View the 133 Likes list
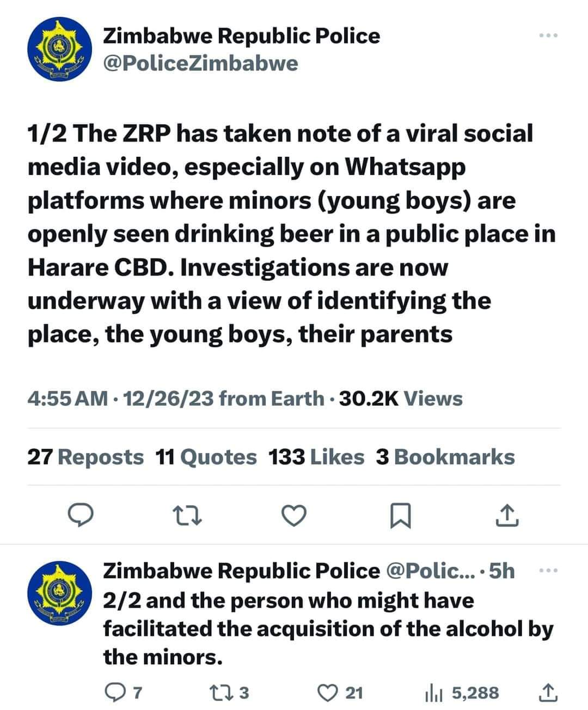 [x=316, y=457]
